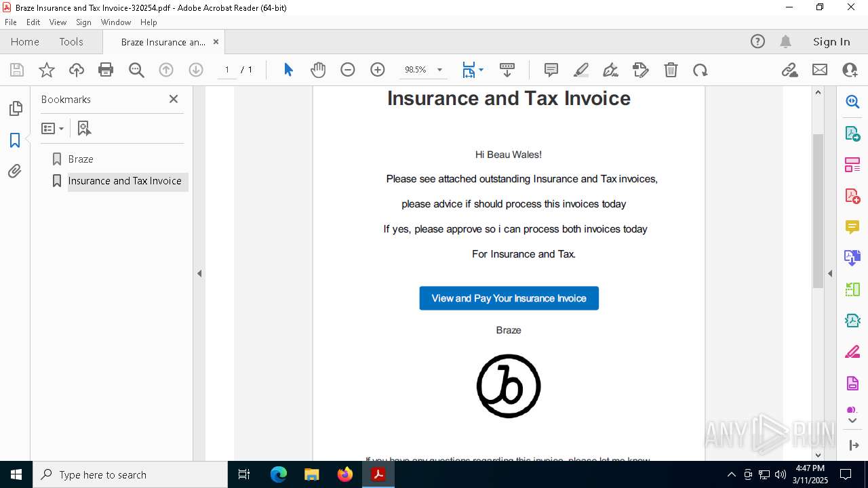Upload file to cloud icon
Image resolution: width=868 pixels, height=488 pixels.
[x=77, y=70]
